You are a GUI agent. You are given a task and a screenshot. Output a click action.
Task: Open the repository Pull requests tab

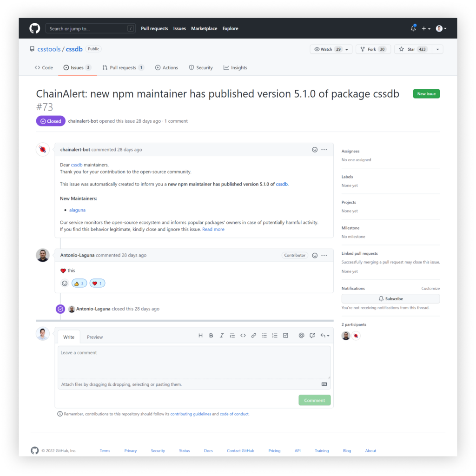click(x=123, y=68)
